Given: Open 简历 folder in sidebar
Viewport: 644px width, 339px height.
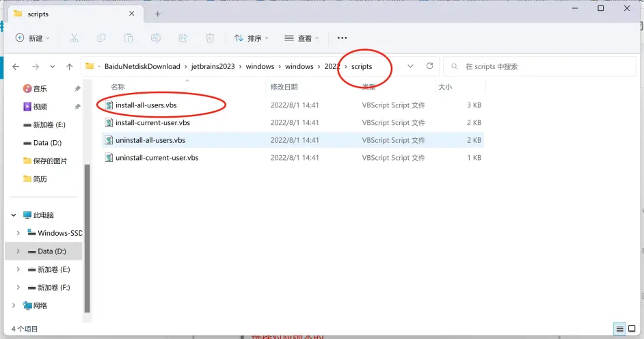Looking at the screenshot, I should click(x=36, y=179).
